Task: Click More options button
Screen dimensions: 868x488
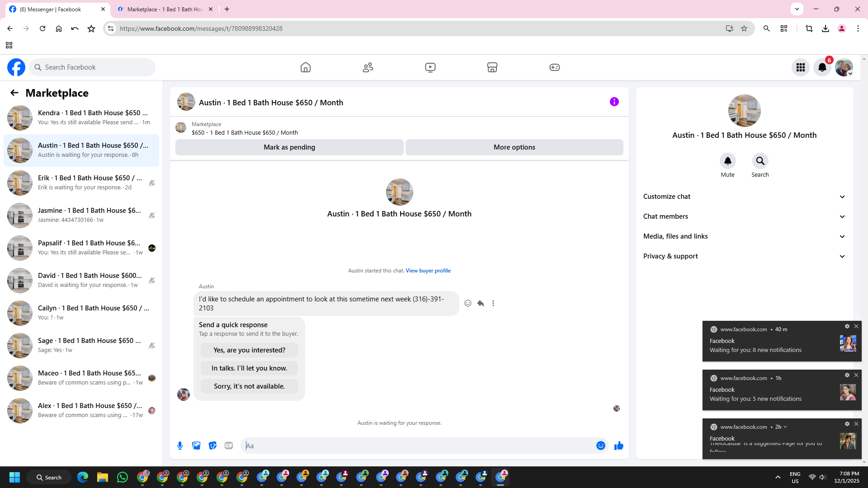Action: point(514,147)
